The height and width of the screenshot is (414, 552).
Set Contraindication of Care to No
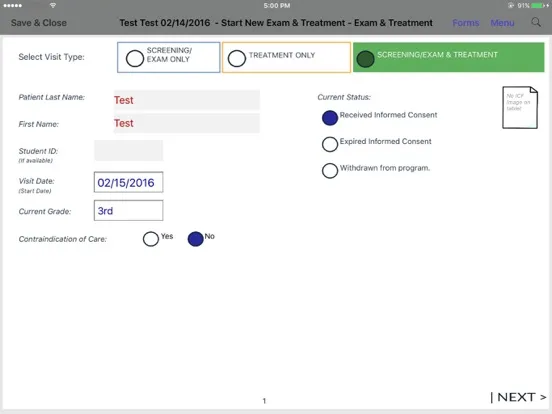[x=195, y=239]
